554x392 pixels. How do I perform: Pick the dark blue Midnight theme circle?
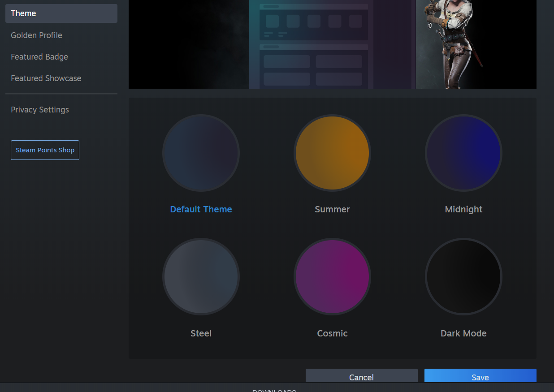463,153
